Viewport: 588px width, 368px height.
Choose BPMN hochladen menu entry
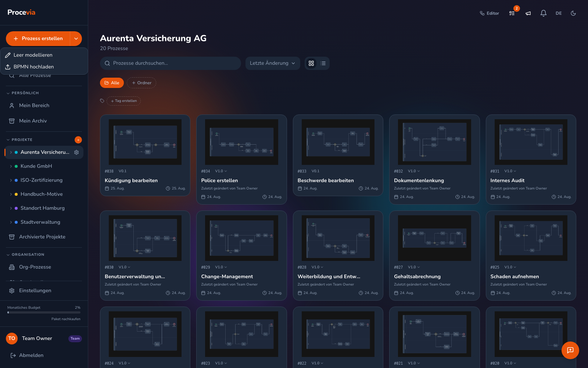[44, 67]
